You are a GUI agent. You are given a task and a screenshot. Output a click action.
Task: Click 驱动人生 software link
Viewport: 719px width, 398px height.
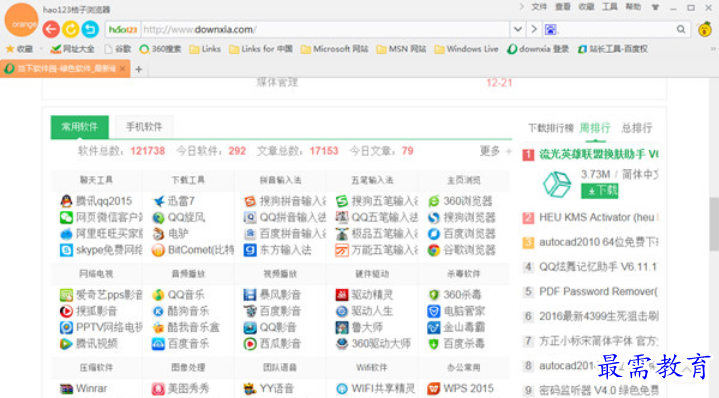pos(372,311)
